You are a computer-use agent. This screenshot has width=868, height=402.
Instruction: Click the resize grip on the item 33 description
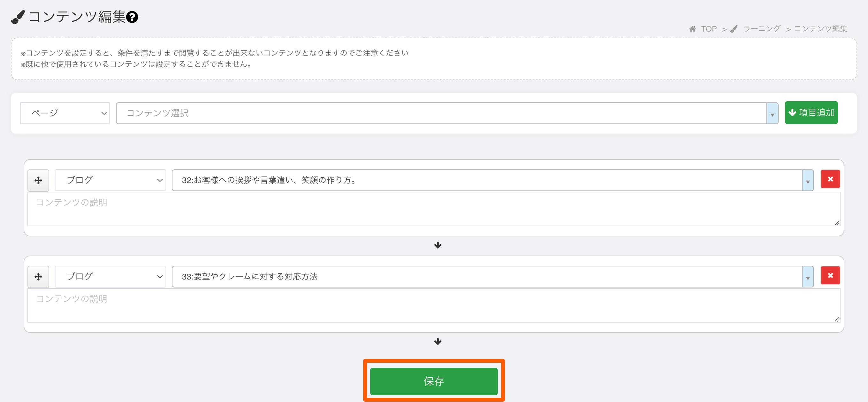(x=837, y=319)
